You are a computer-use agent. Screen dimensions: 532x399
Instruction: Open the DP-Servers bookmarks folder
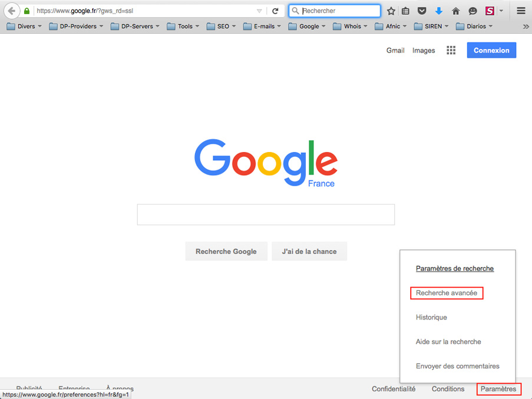click(x=135, y=26)
